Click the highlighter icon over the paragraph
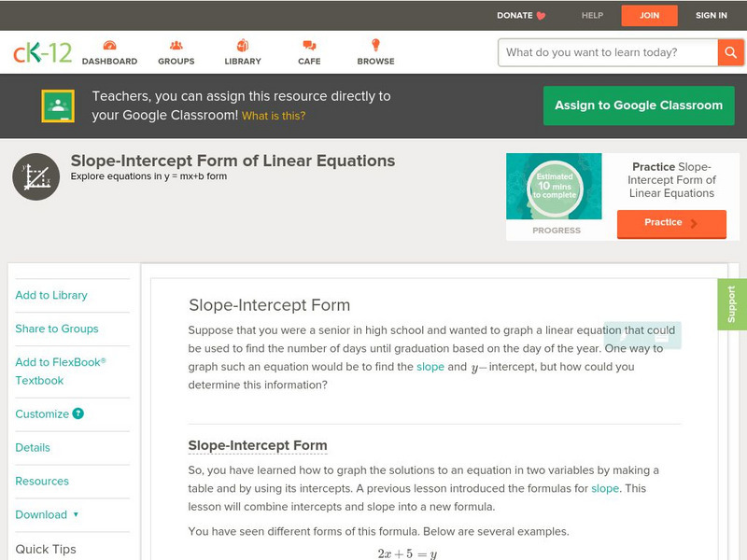 [x=623, y=337]
